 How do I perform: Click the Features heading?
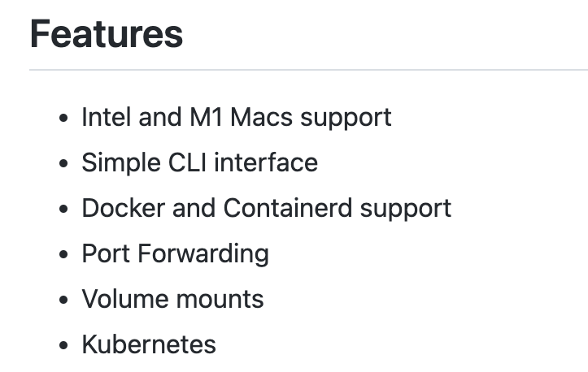click(107, 34)
